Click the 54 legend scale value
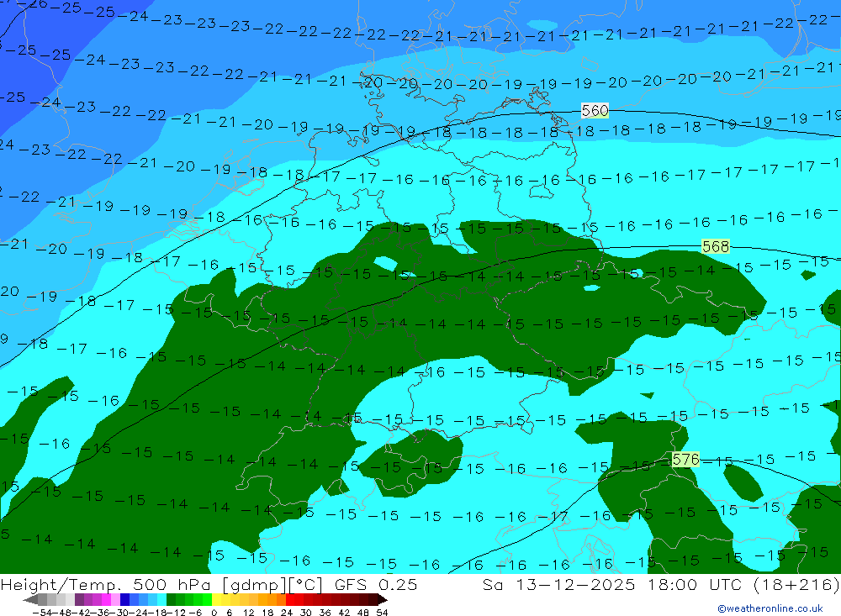Viewport: 841px width, 616px height. click(x=382, y=613)
